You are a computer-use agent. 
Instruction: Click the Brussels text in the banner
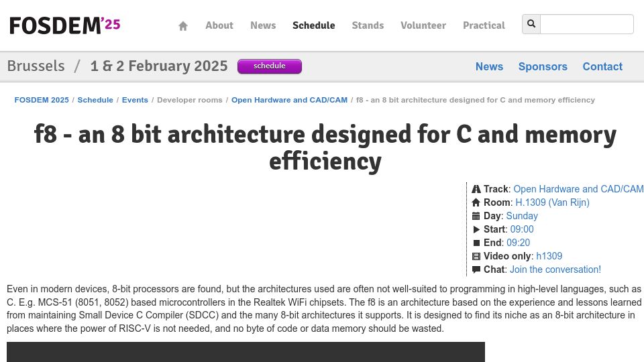pos(36,66)
